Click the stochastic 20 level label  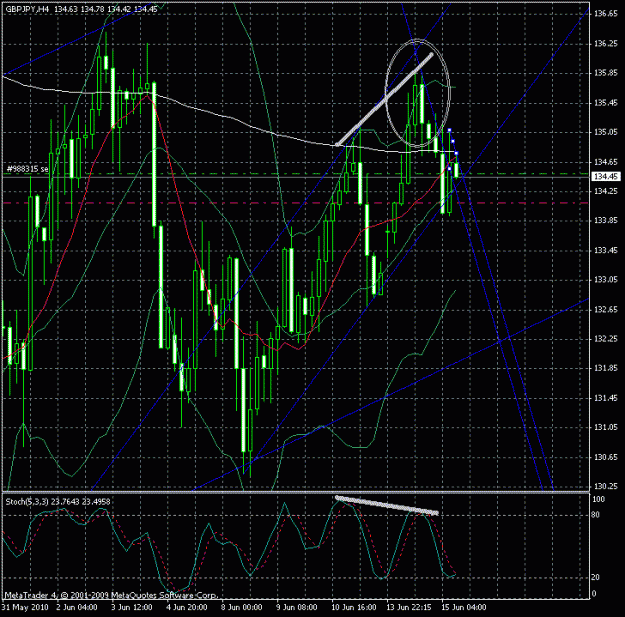coord(596,578)
